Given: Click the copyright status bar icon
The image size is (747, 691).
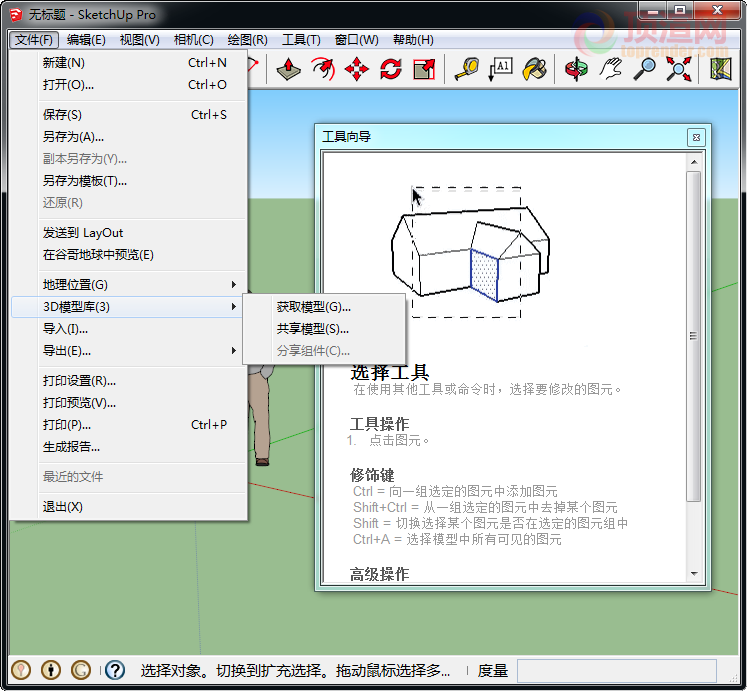Looking at the screenshot, I should pos(81,670).
